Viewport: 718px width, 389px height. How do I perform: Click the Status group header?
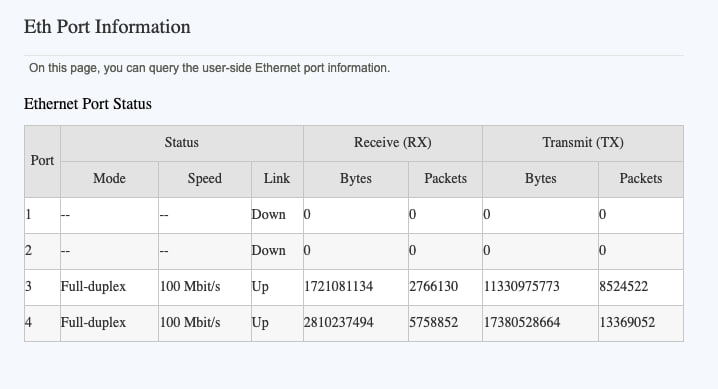(x=182, y=143)
